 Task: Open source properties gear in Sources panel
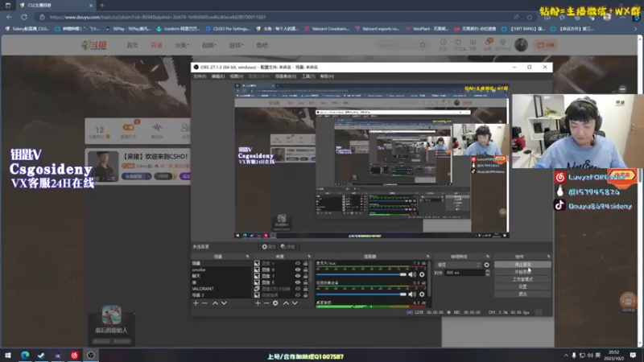tap(275, 303)
